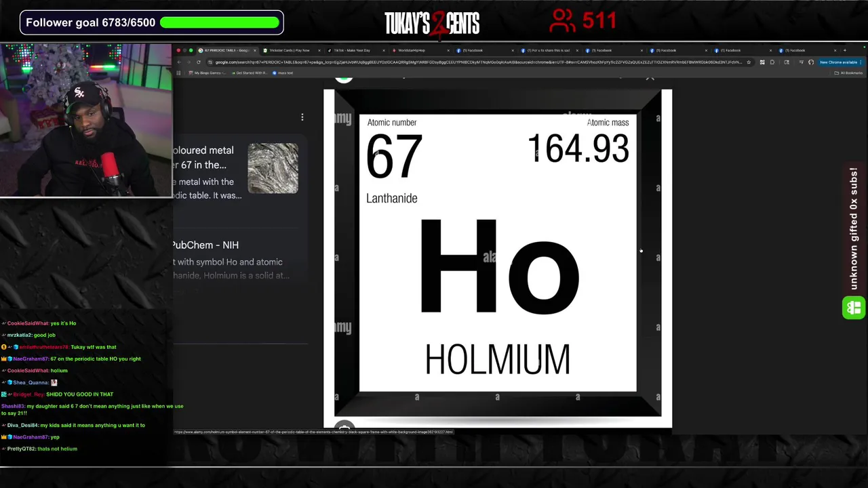Click the 164.93 atomic mass value
Screen dimensions: 868x488
click(578, 149)
